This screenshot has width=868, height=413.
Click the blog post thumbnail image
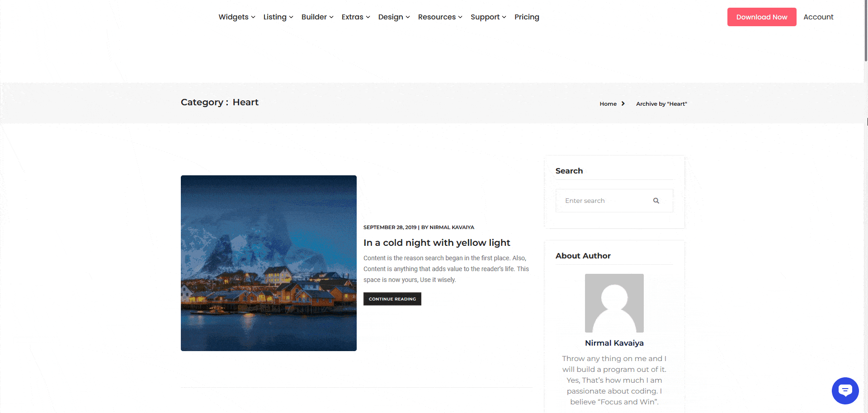269,263
